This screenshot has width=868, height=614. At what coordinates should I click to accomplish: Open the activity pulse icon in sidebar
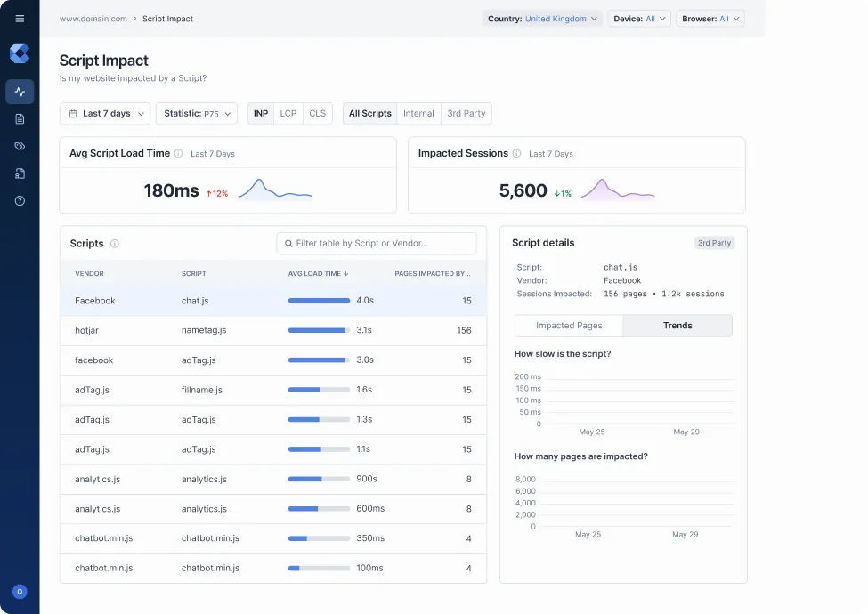20,92
